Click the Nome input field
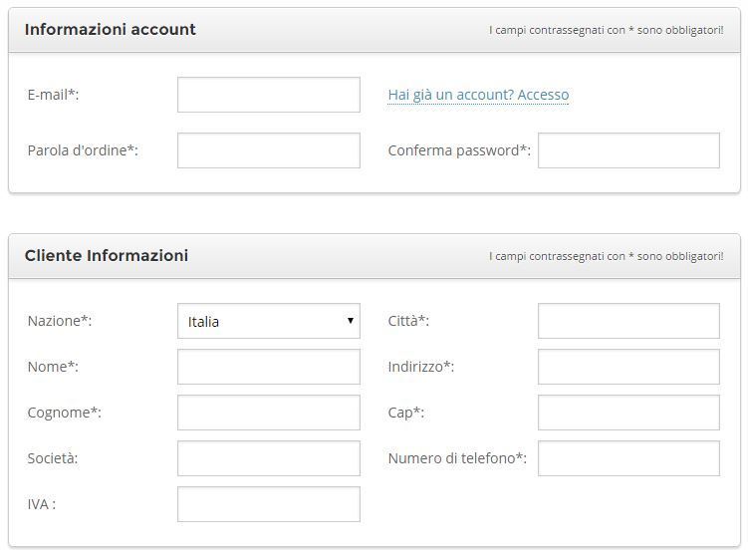This screenshot has width=748, height=560. (x=269, y=367)
